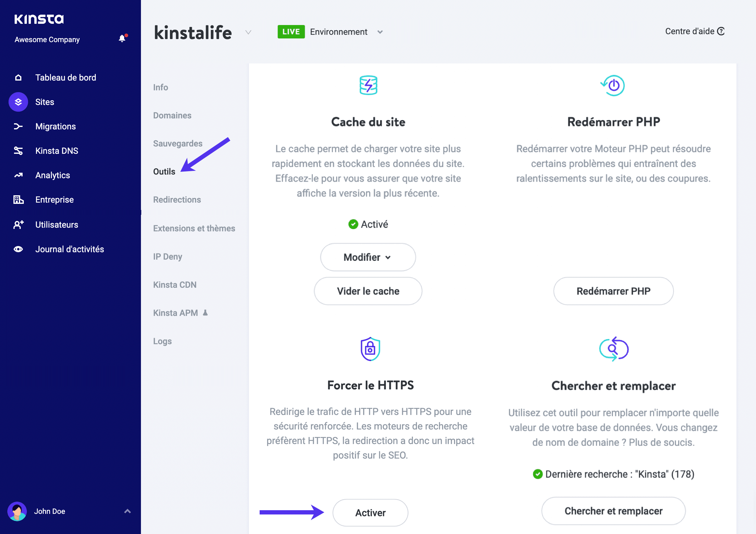Image resolution: width=756 pixels, height=534 pixels.
Task: Open Extensions et thèmes tab
Action: 194,228
